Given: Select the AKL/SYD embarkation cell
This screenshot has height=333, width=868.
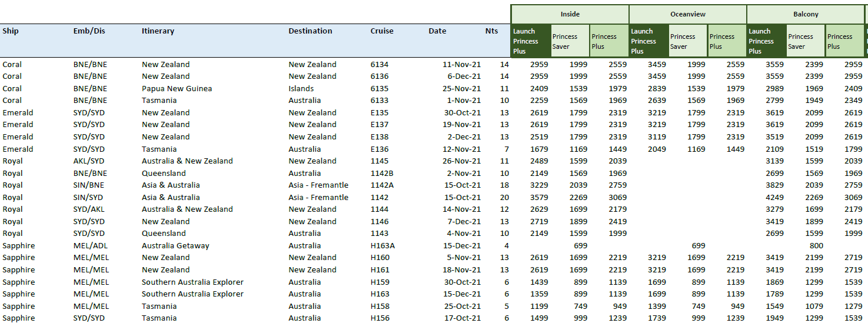Looking at the screenshot, I should click(90, 161).
